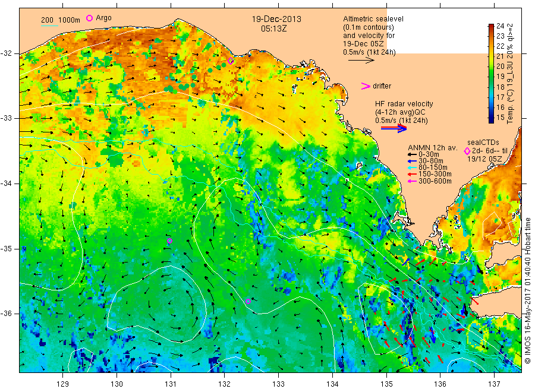Screen dimensions: 535x392
Task: Click the 137 longitude axis label
Action: tap(494, 384)
